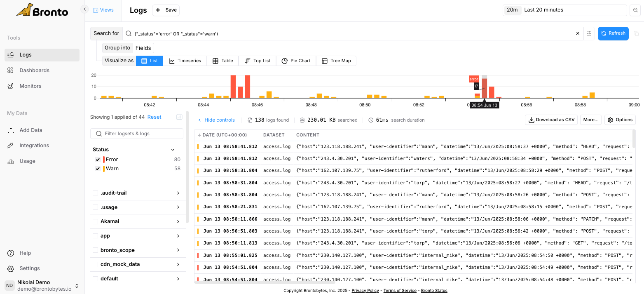Open the Terms of Service footer link
This screenshot has height=294, width=644.
point(400,291)
